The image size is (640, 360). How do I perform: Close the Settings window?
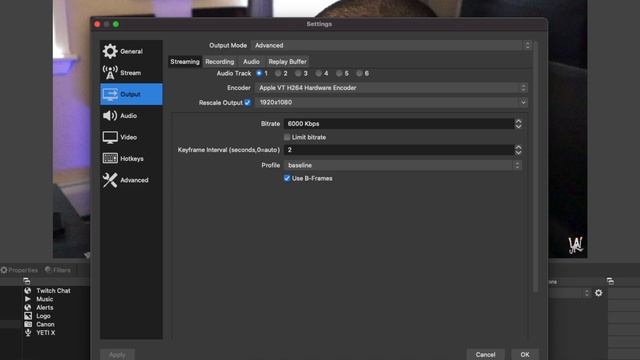coord(97,24)
